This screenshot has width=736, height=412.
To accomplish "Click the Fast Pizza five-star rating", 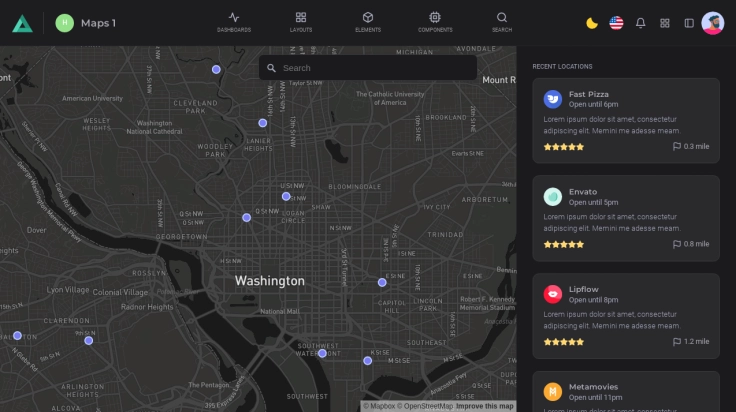I will tap(564, 146).
